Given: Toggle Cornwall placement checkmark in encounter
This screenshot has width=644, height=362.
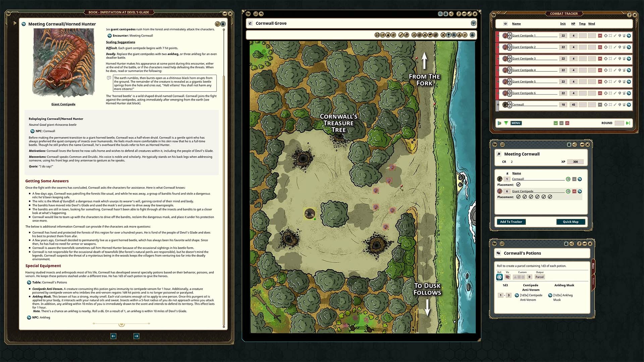Looking at the screenshot, I should pos(518,185).
